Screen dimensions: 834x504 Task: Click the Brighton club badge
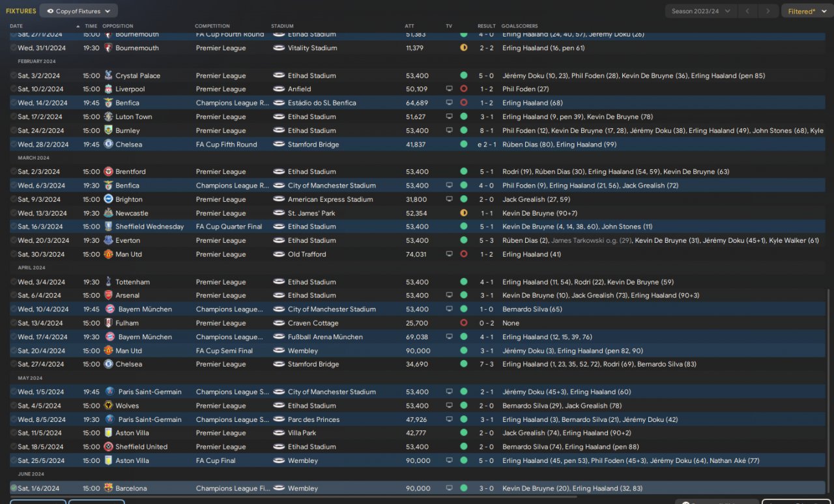pyautogui.click(x=108, y=199)
